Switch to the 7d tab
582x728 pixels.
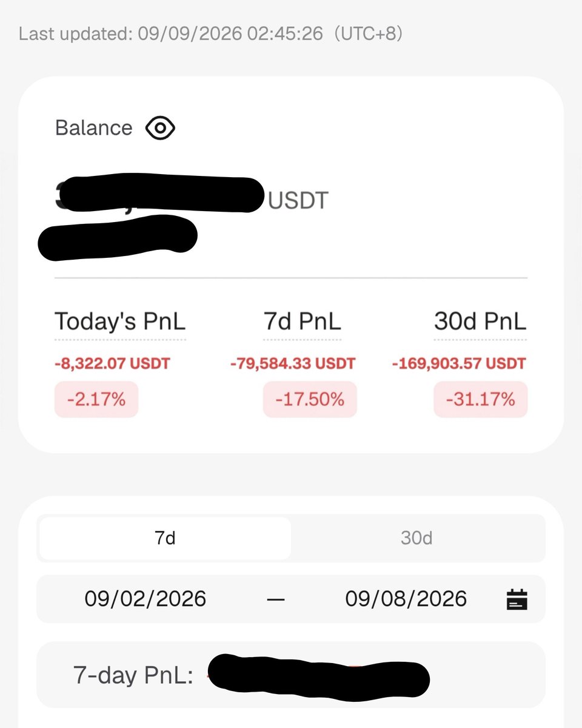[x=165, y=538]
